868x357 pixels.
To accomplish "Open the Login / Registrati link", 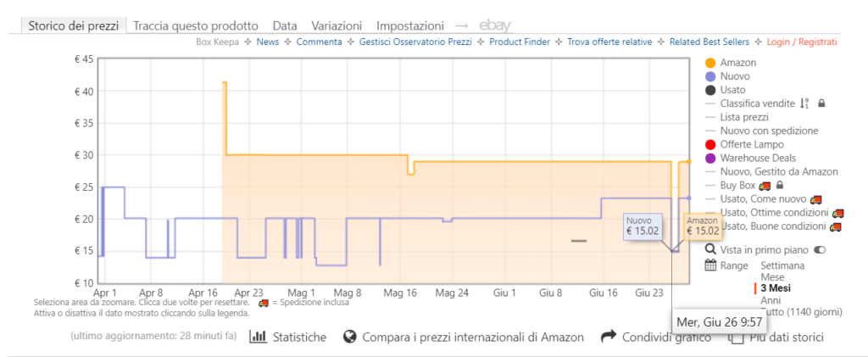I will tap(802, 42).
